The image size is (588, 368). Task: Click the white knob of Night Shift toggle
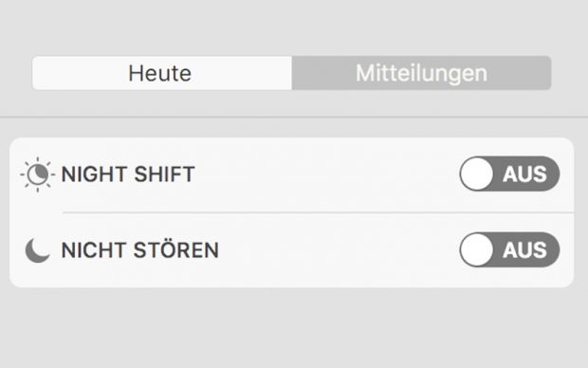pos(477,174)
